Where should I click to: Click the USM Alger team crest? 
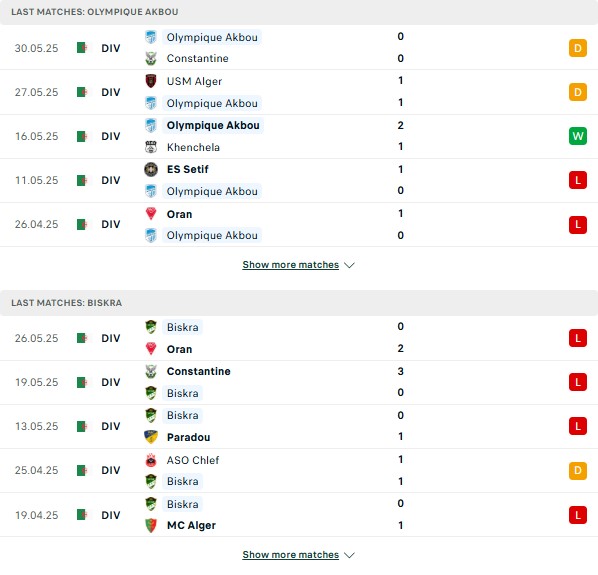[151, 81]
